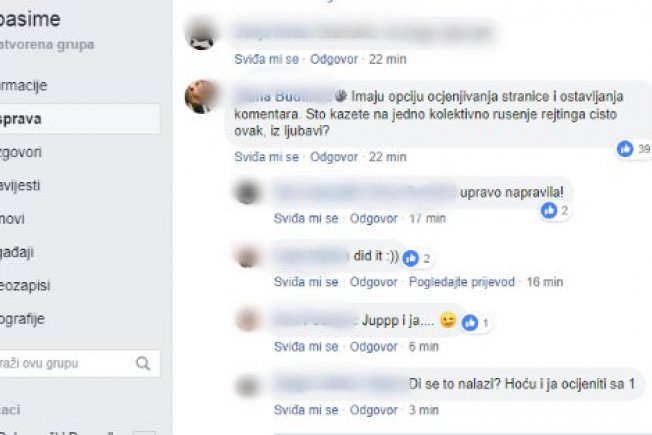The image size is (652, 435).
Task: Open profile picture of top blurred commenter
Action: (202, 34)
